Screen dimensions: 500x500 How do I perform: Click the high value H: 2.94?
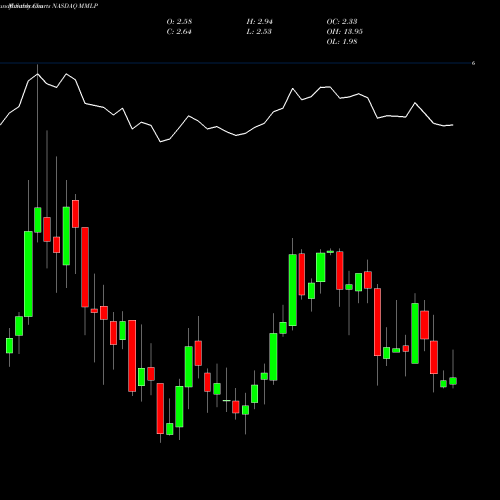(x=260, y=21)
